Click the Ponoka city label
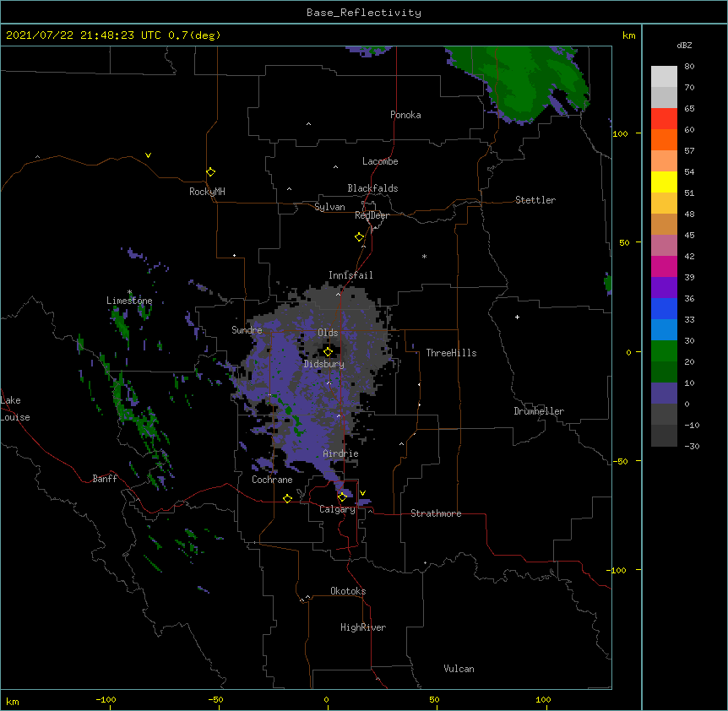Screen dimensions: 728x711 405,115
